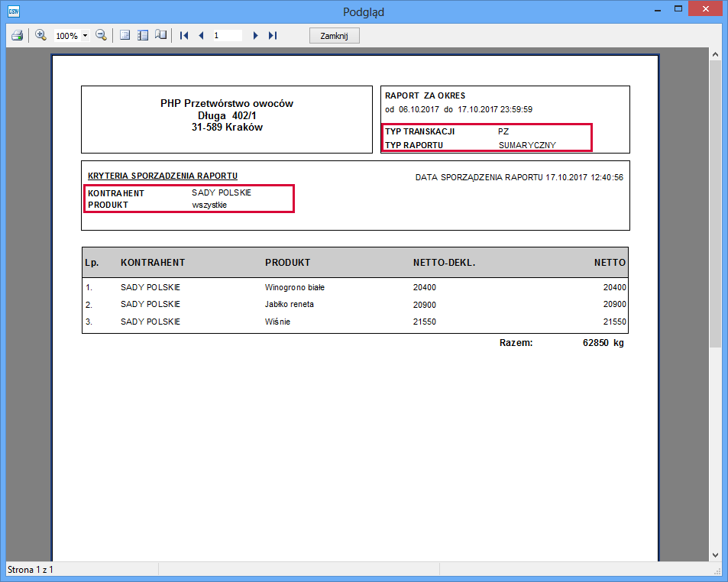Go to the previous page
This screenshot has width=728, height=582.
[x=201, y=35]
